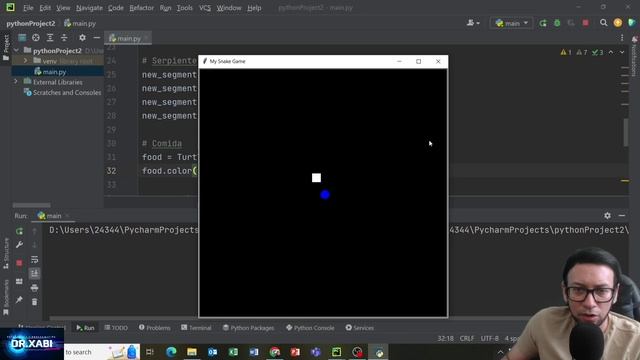Screen dimensions: 640x360
Task: Open the Problems tool window
Action: click(154, 328)
